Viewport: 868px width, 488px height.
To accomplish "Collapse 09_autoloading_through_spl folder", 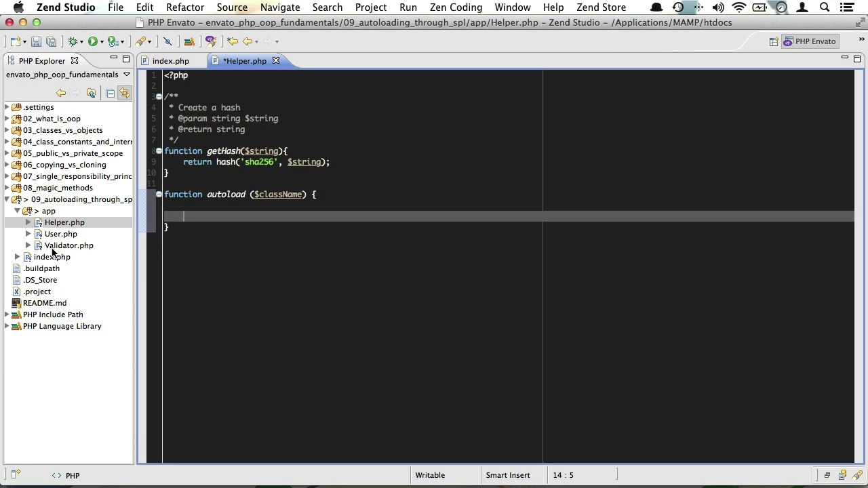I will (7, 199).
